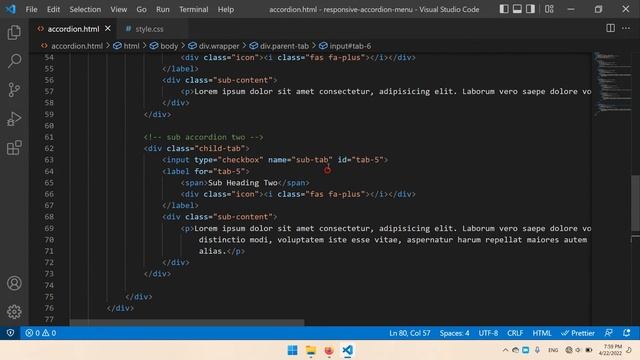The image size is (640, 360).
Task: Open the editor More Actions ellipsis
Action: coord(626,28)
